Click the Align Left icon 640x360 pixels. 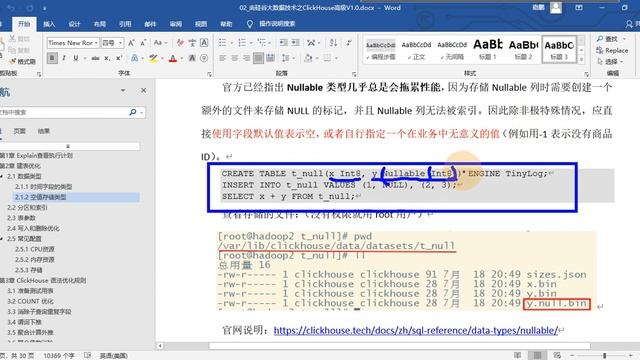tap(222, 58)
